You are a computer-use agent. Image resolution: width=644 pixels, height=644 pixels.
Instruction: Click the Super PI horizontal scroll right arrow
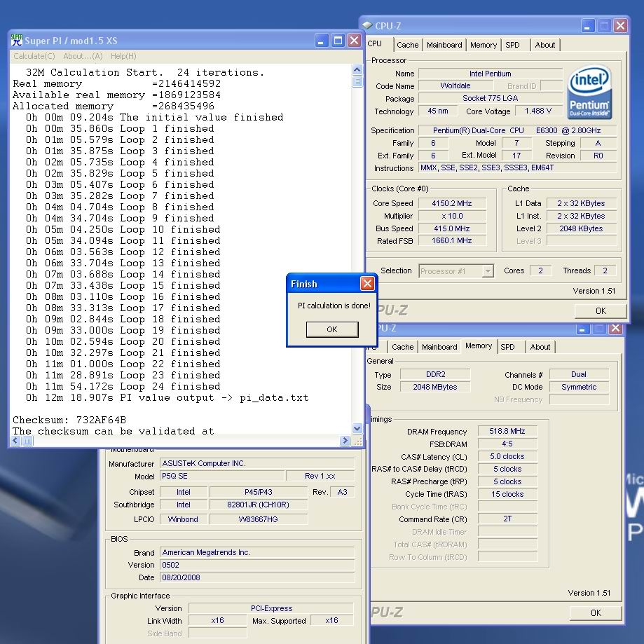coord(345,441)
